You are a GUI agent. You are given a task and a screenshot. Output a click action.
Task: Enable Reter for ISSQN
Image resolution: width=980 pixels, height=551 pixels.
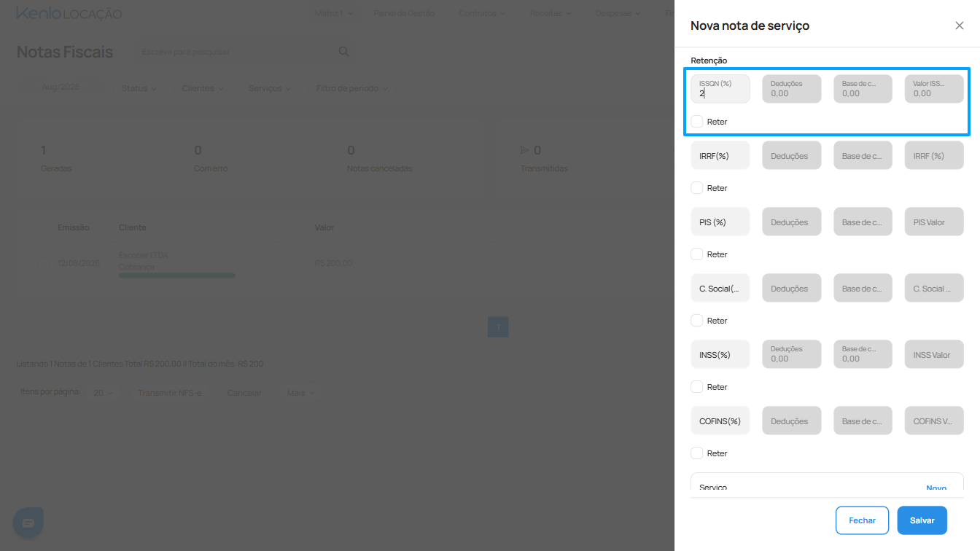coord(697,122)
